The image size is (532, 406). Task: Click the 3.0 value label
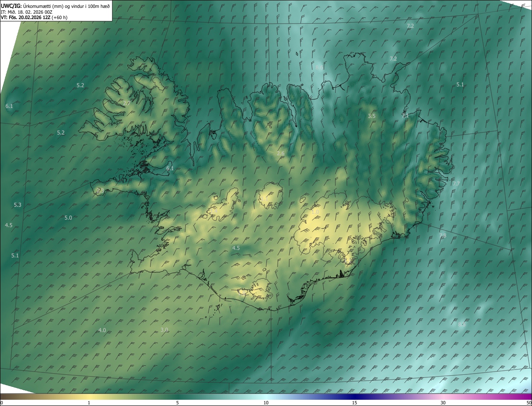tap(164, 330)
